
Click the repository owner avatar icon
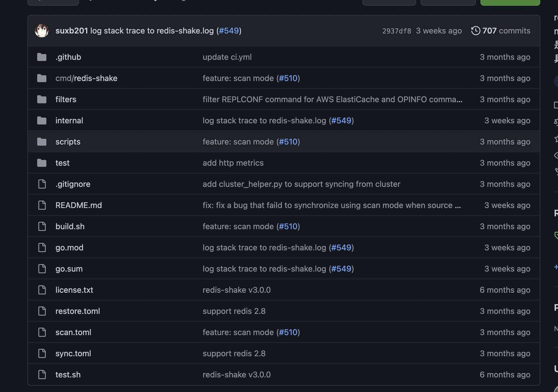(41, 31)
